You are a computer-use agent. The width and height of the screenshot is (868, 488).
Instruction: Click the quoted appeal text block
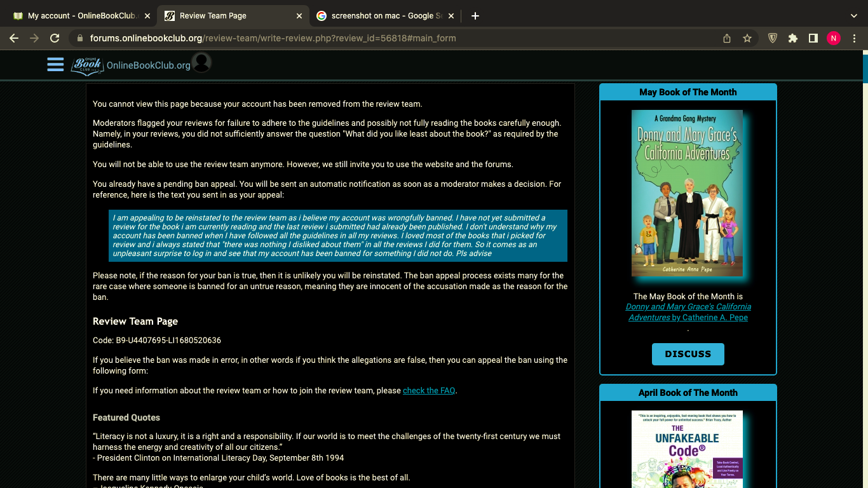point(338,236)
